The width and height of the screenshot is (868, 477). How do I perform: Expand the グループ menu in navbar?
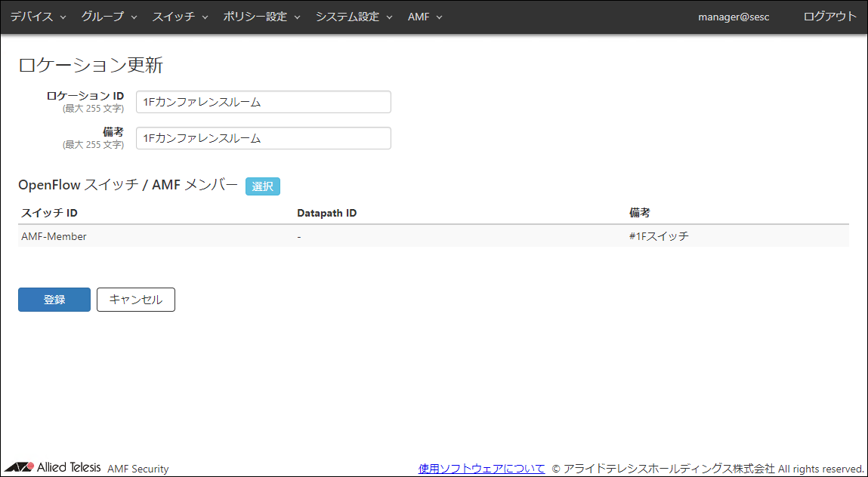click(109, 17)
